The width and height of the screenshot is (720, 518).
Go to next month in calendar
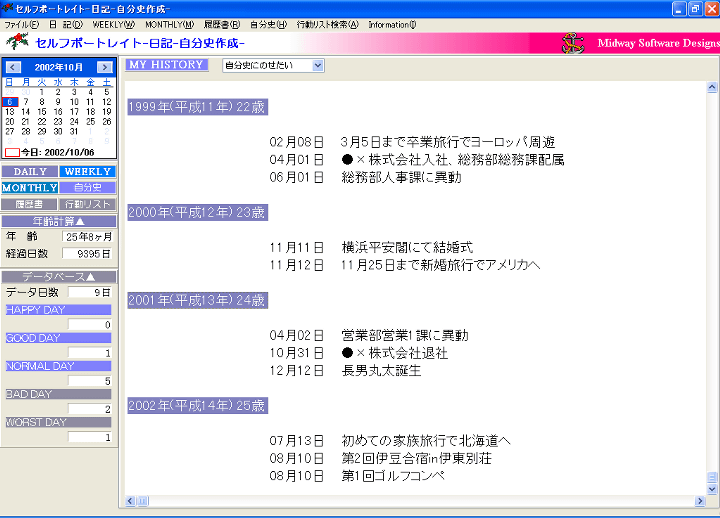tap(105, 68)
